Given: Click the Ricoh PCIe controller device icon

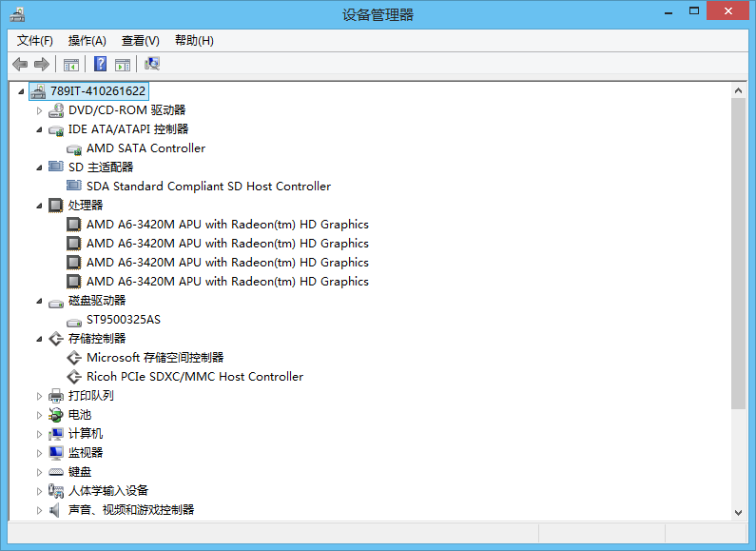Looking at the screenshot, I should tap(74, 377).
